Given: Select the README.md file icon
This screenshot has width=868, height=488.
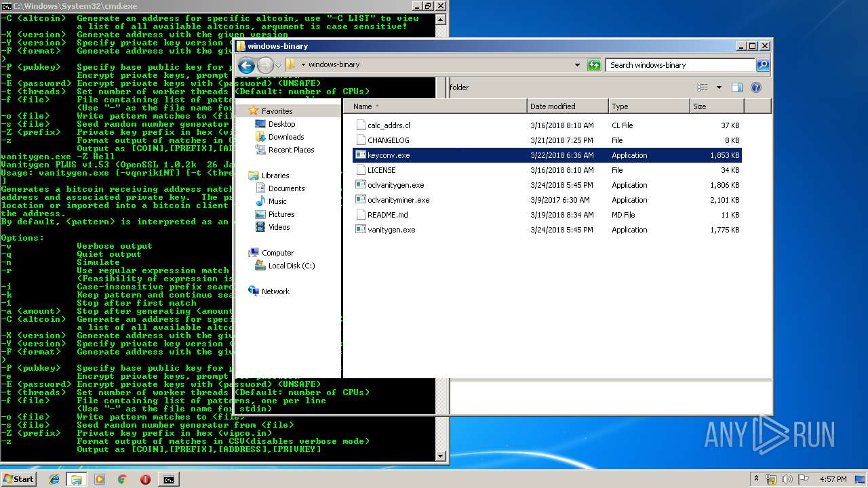Looking at the screenshot, I should (361, 215).
